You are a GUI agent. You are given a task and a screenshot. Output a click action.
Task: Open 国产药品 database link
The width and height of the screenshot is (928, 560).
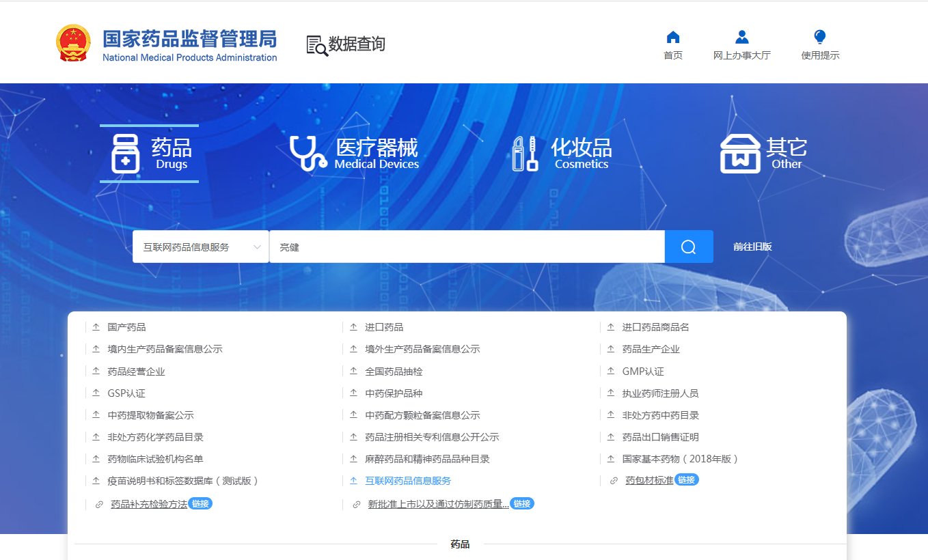coord(126,327)
